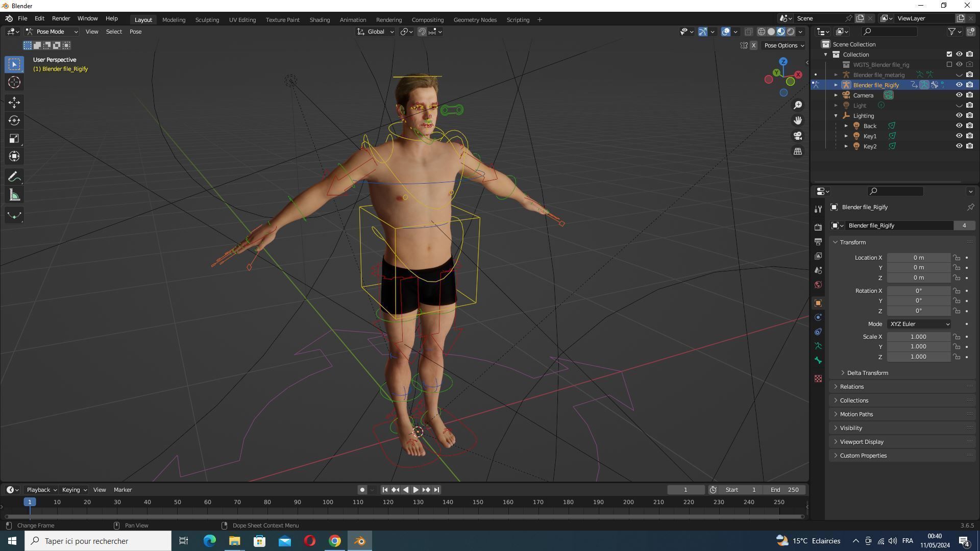Activate the Move tool
Image resolution: width=980 pixels, height=551 pixels.
14,103
